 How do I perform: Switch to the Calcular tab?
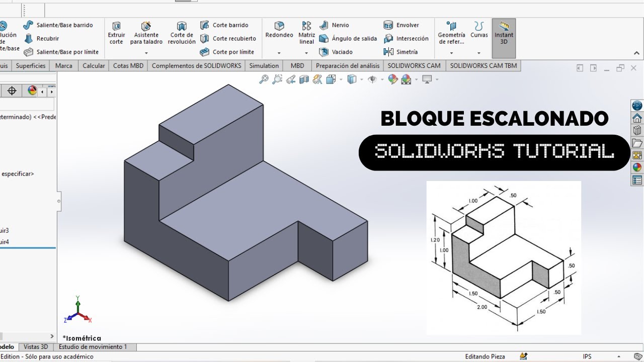click(x=94, y=65)
